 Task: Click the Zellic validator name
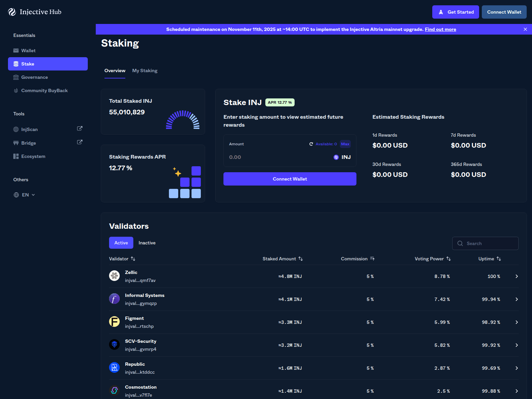coord(131,272)
